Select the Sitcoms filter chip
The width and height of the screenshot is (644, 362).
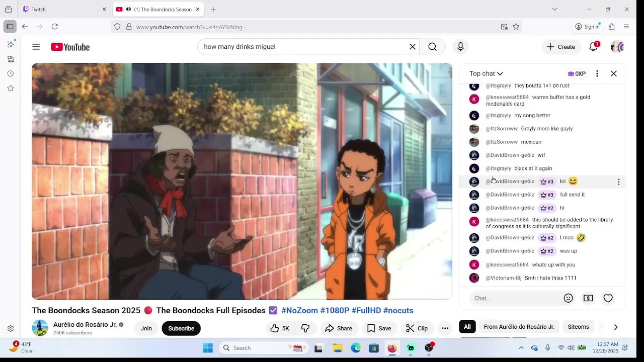(578, 327)
